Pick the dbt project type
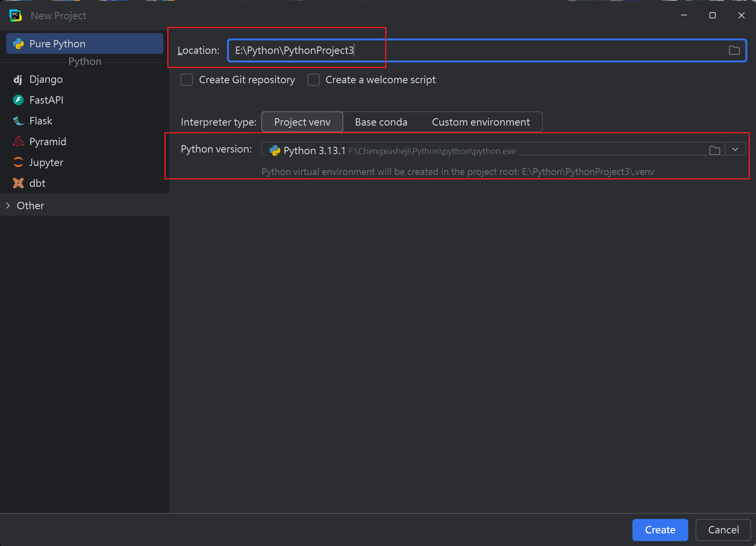This screenshot has width=756, height=546. 84,183
